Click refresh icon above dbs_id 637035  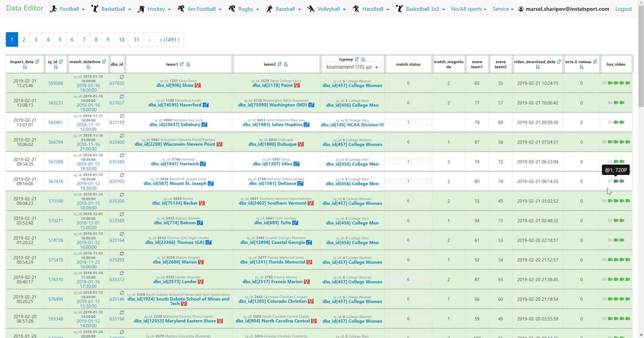122,77
